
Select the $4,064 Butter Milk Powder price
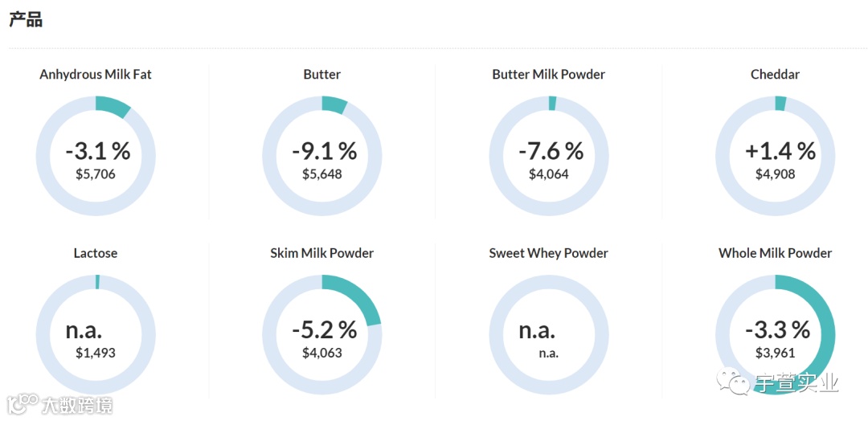[548, 174]
